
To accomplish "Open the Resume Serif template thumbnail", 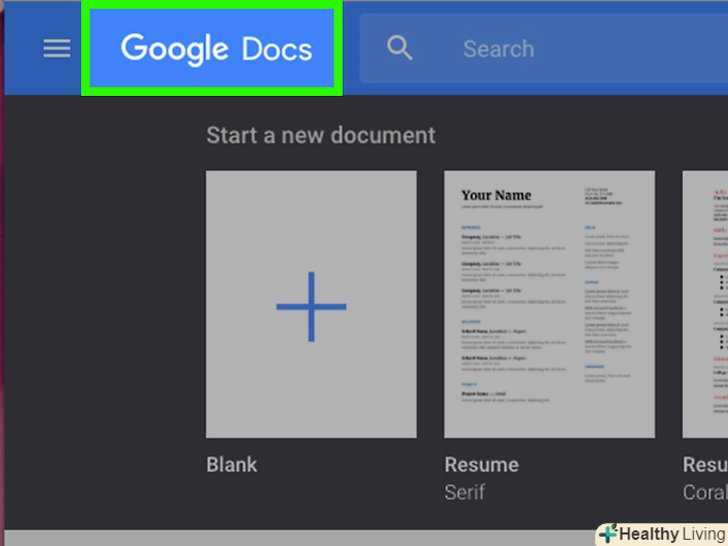I will pyautogui.click(x=549, y=304).
